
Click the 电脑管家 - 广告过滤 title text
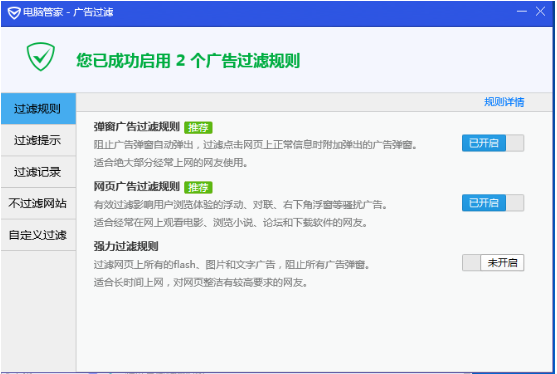68,12
